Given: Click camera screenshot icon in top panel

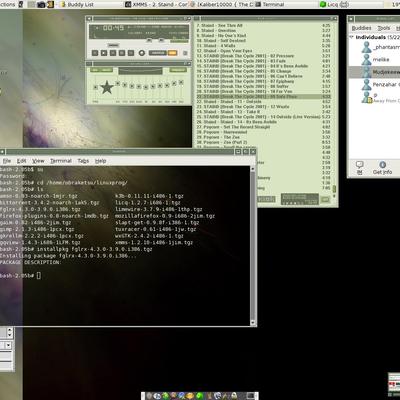Looking at the screenshot, I should pos(41,4).
